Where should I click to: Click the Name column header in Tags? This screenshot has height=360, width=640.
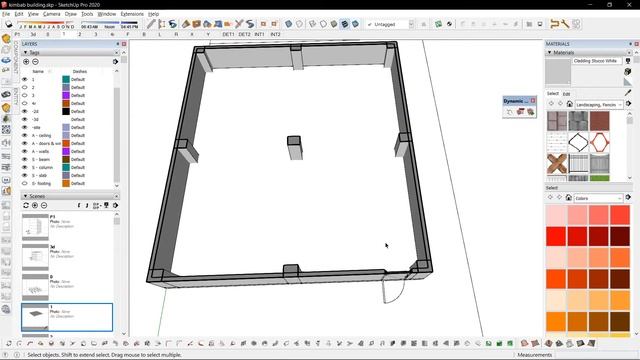38,71
